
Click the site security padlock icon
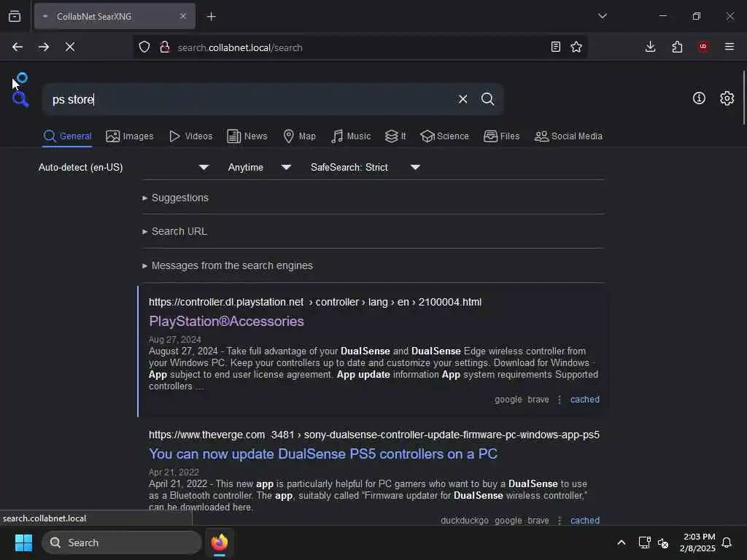165,47
